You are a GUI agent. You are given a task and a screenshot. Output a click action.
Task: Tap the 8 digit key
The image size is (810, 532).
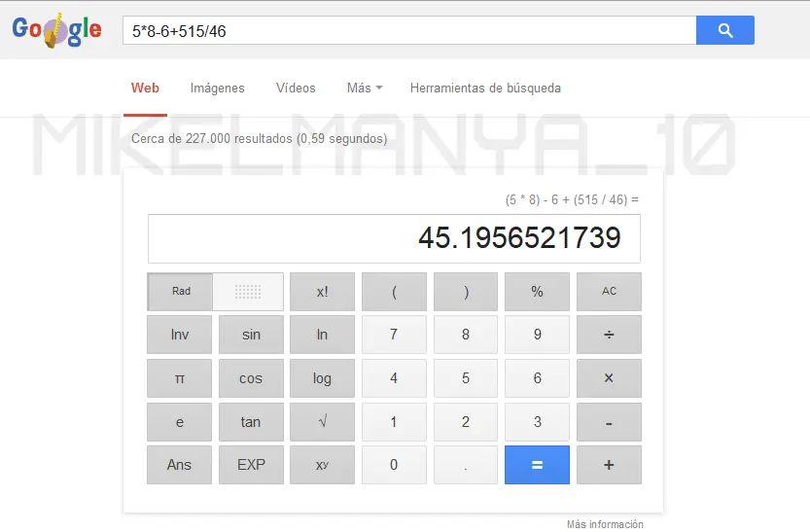pos(466,335)
